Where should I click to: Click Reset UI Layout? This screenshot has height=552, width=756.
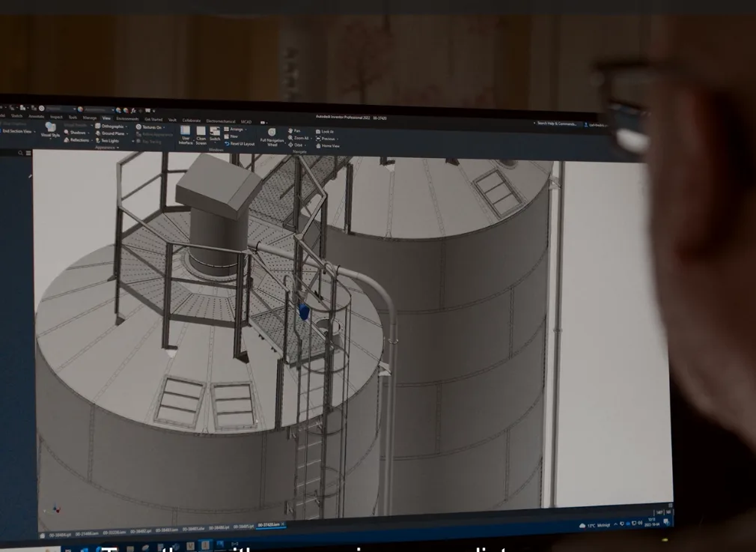[240, 144]
